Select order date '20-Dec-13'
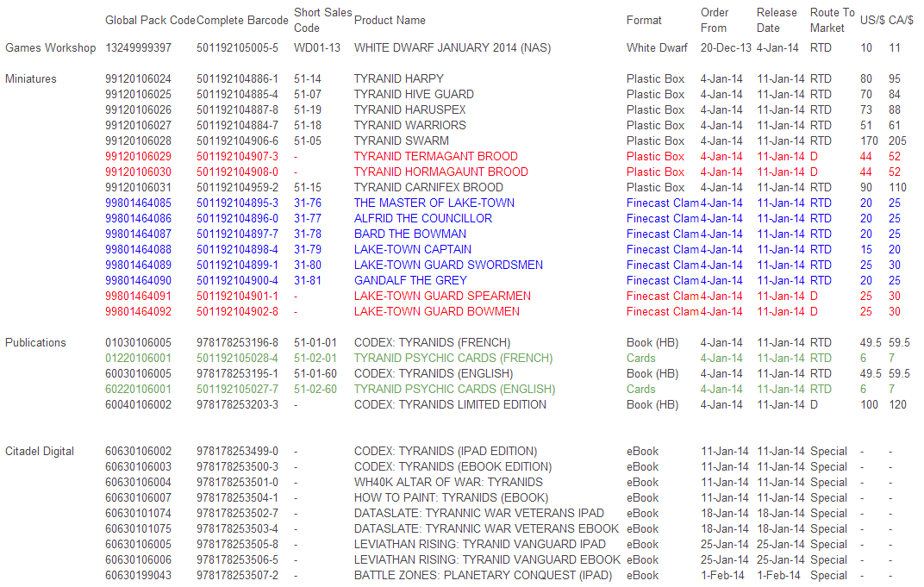 726,47
